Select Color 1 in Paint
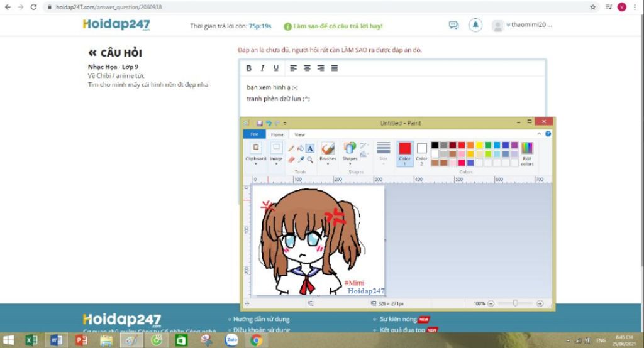This screenshot has height=348, width=644. (x=404, y=153)
